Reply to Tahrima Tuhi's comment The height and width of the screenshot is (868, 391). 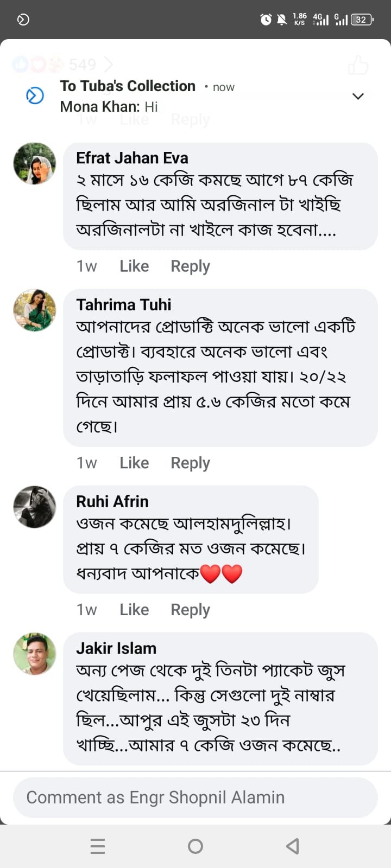click(x=190, y=463)
